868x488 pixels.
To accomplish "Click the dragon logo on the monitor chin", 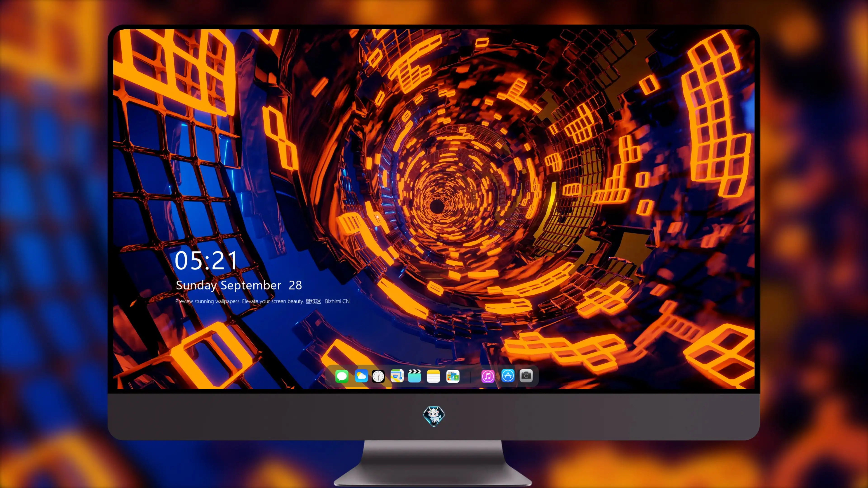I will click(434, 416).
